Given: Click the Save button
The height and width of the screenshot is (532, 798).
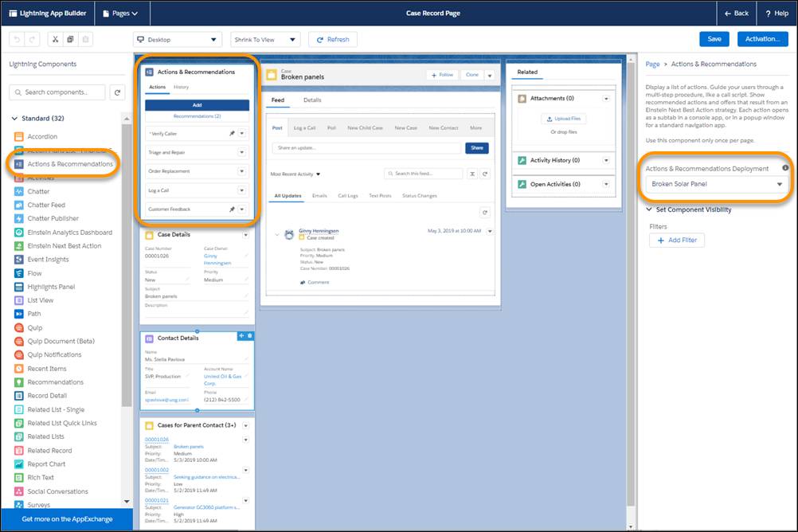Looking at the screenshot, I should coord(714,39).
